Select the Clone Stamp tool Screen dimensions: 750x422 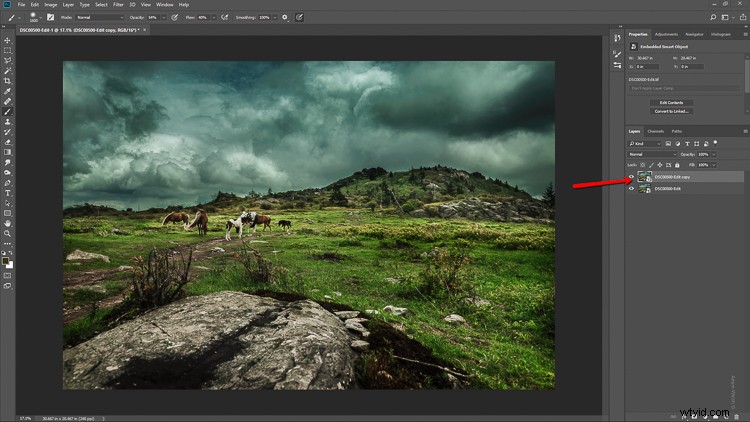click(7, 122)
